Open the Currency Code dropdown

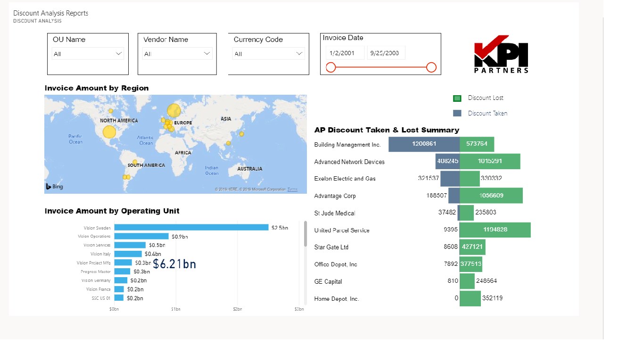click(268, 54)
